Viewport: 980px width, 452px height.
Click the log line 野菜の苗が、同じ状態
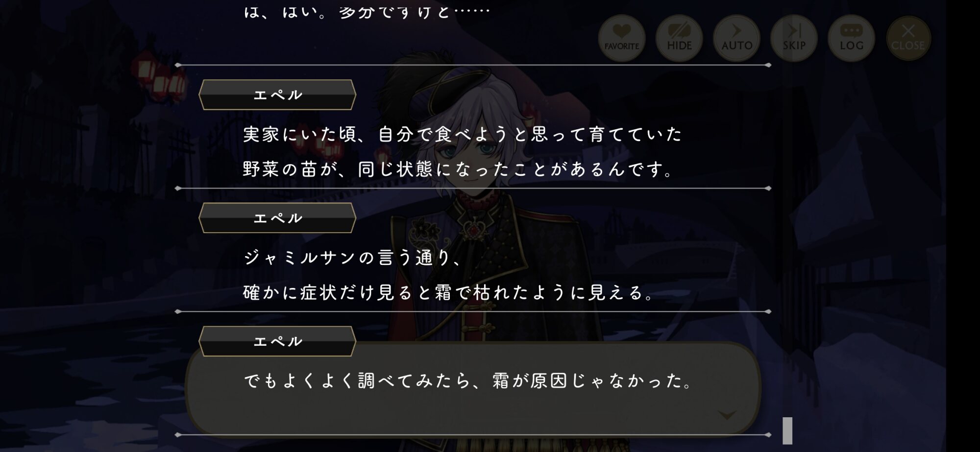[x=458, y=169]
